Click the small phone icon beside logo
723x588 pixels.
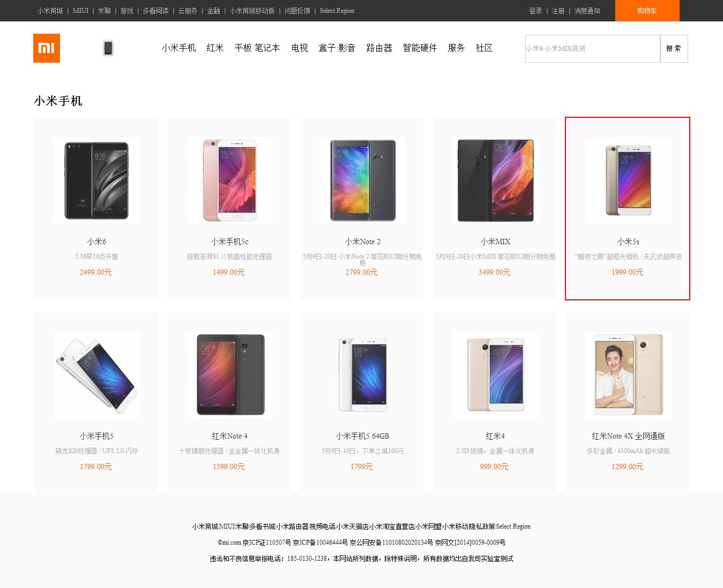click(x=108, y=48)
